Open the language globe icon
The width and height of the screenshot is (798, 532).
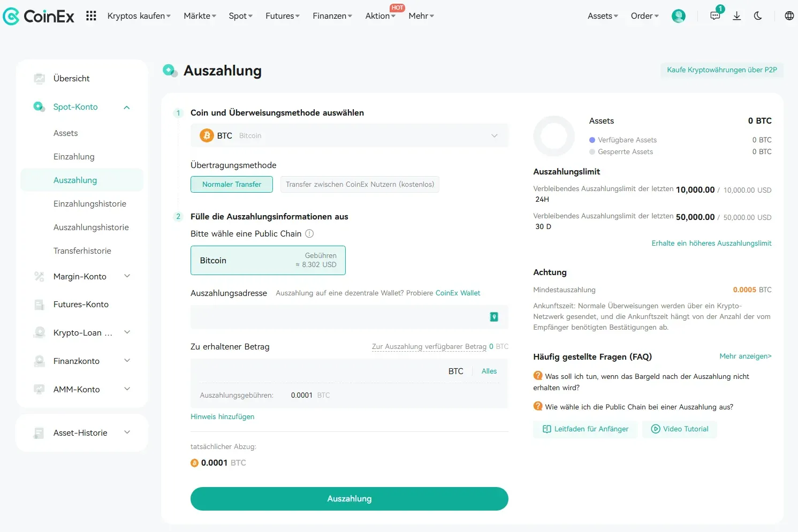pos(789,16)
